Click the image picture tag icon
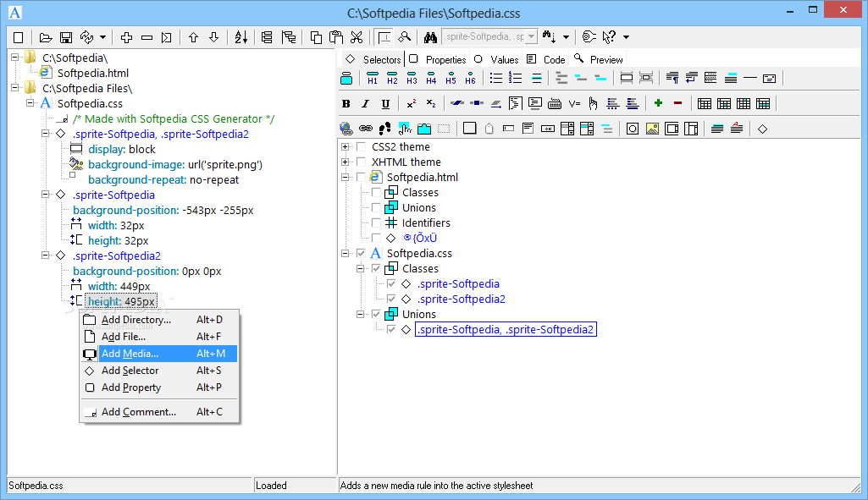Image resolution: width=868 pixels, height=500 pixels. (x=652, y=129)
